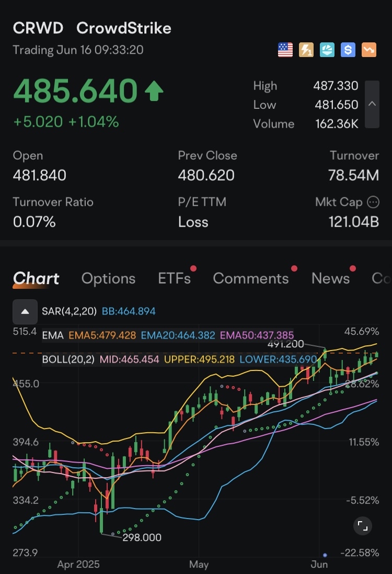Tap the Turnover value 78.54M
The height and width of the screenshot is (574, 392).
coord(354,175)
